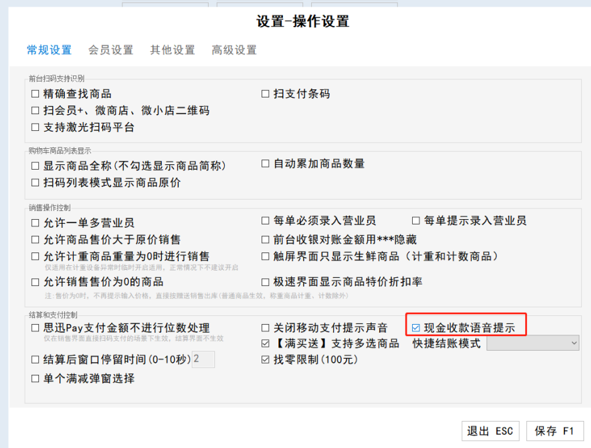Click the 退出 ESC button

(490, 431)
